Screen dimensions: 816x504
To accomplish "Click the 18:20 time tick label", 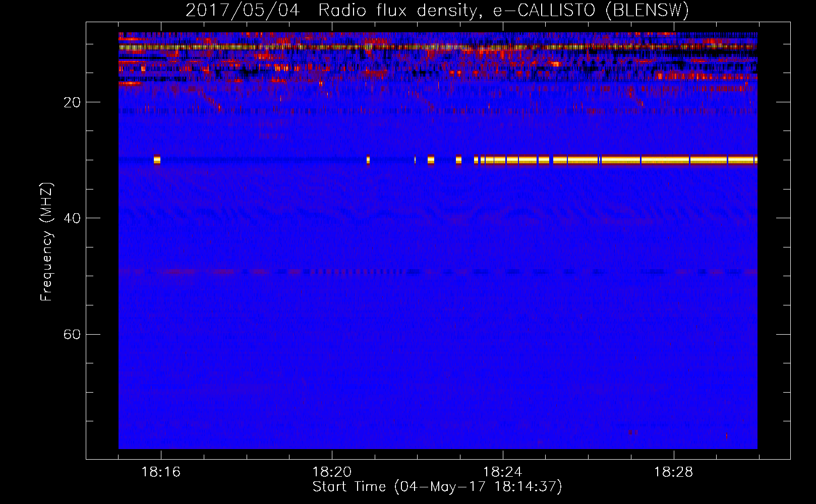I will pyautogui.click(x=332, y=472).
